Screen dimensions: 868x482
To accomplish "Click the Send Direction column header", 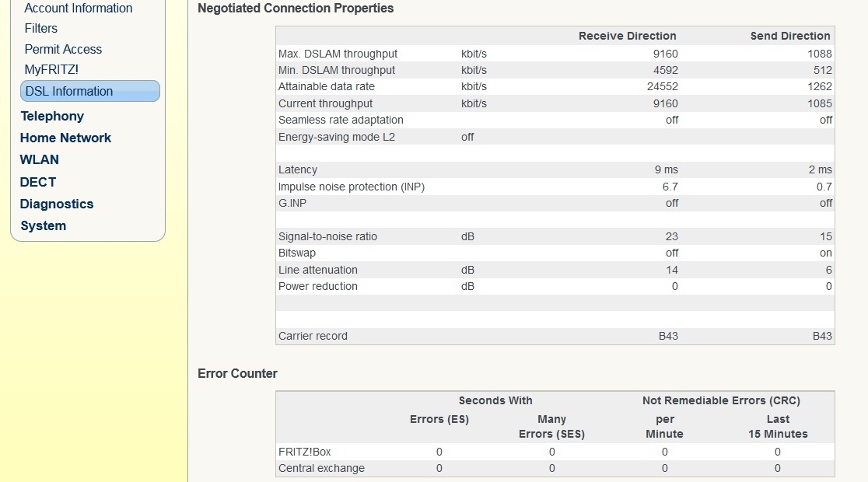I will click(789, 36).
